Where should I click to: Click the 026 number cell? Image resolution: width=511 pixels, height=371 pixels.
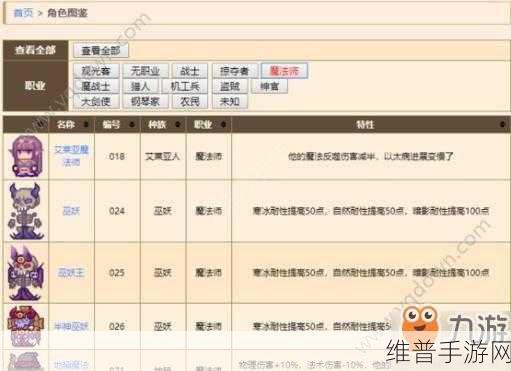click(117, 326)
